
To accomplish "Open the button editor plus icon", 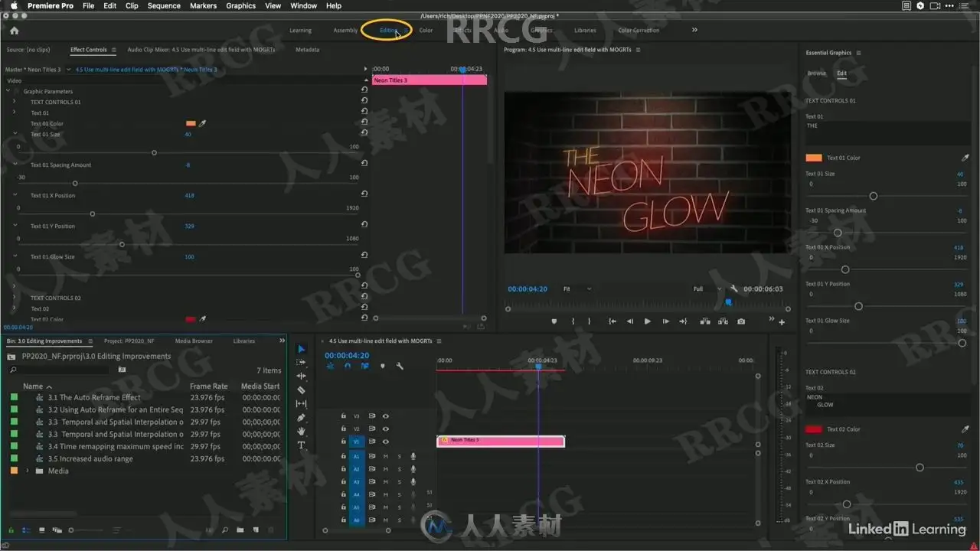I will pyautogui.click(x=782, y=322).
